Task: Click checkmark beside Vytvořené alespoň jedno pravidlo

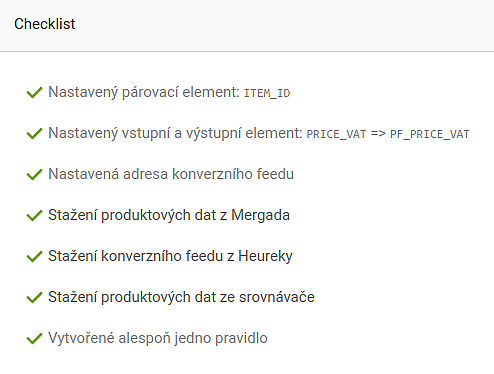Action: pyautogui.click(x=34, y=338)
